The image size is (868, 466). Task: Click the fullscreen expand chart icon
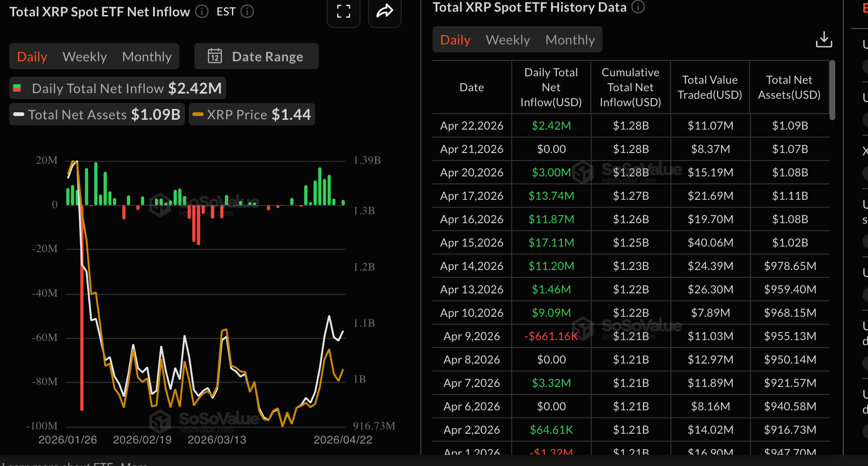(x=343, y=12)
